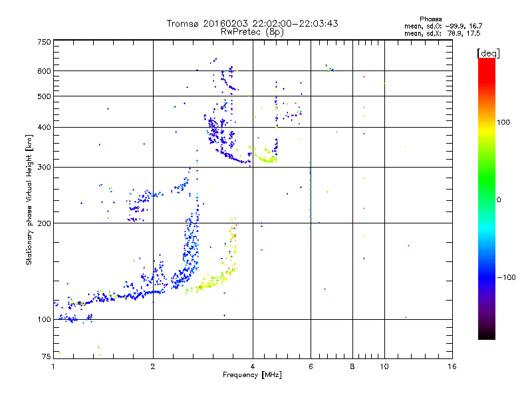Click the colorbar label "-100"
The width and height of the screenshot is (532, 399).
[506, 277]
